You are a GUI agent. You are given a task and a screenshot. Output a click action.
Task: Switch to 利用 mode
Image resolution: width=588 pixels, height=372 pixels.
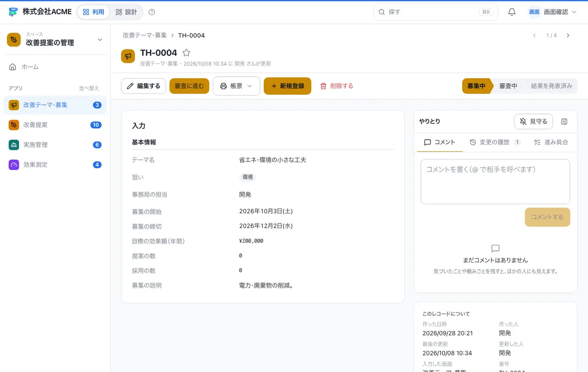point(93,12)
